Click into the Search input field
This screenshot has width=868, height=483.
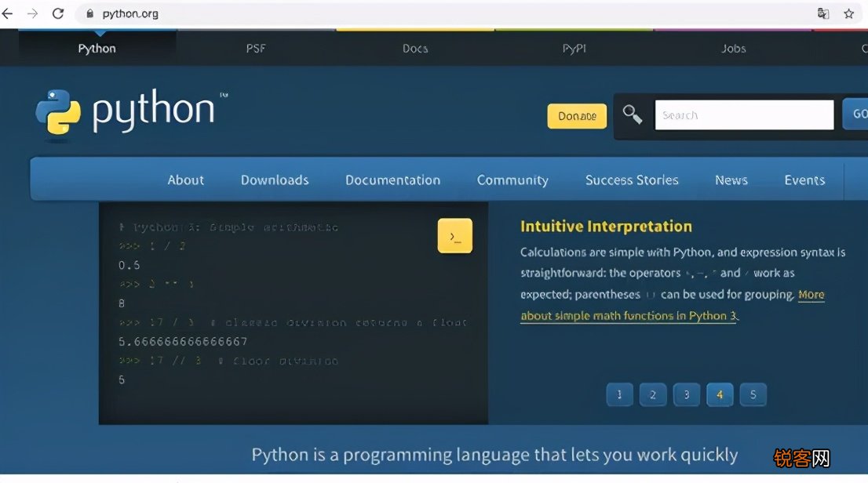click(744, 115)
